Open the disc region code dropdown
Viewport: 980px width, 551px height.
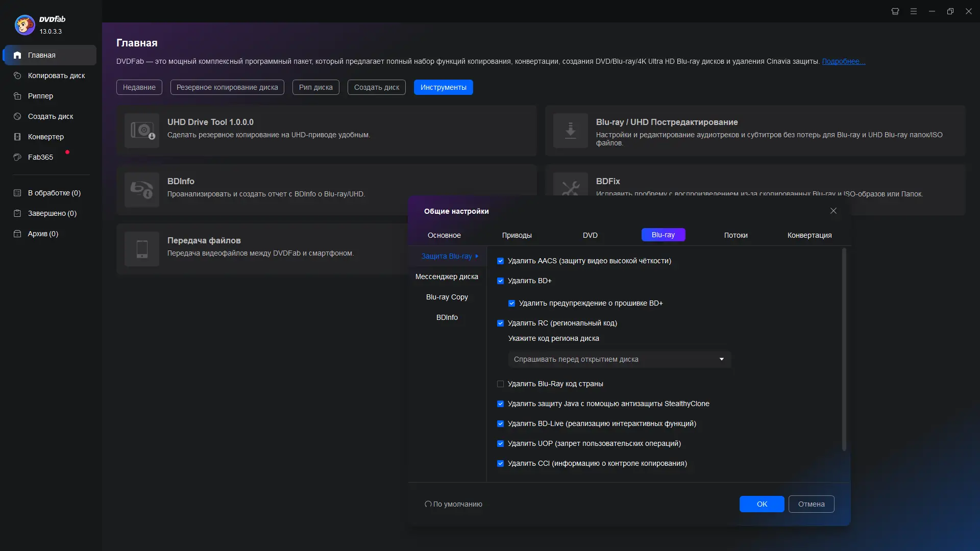pyautogui.click(x=619, y=359)
